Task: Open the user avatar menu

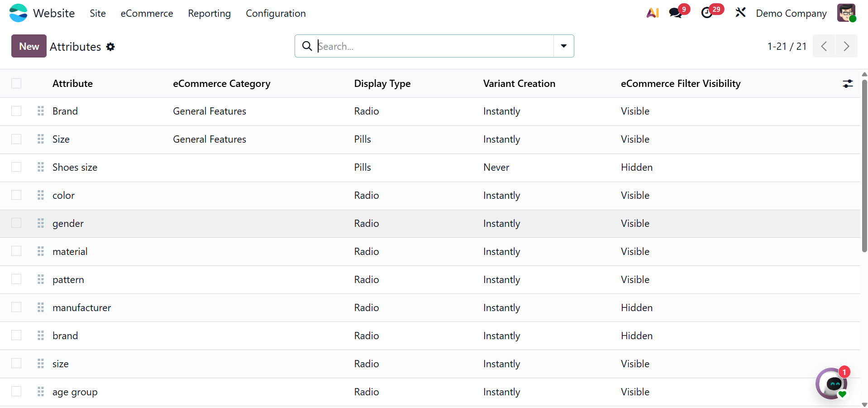Action: (x=846, y=13)
